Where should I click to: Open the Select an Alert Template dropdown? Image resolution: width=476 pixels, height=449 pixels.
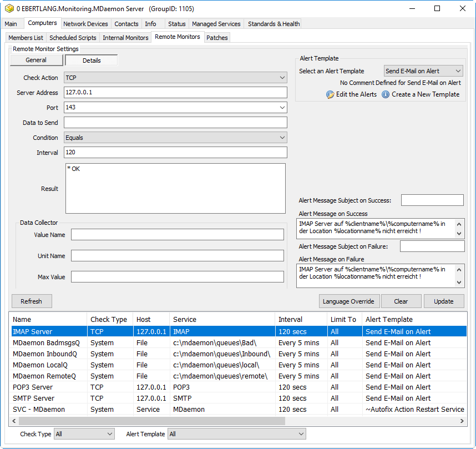(x=423, y=71)
